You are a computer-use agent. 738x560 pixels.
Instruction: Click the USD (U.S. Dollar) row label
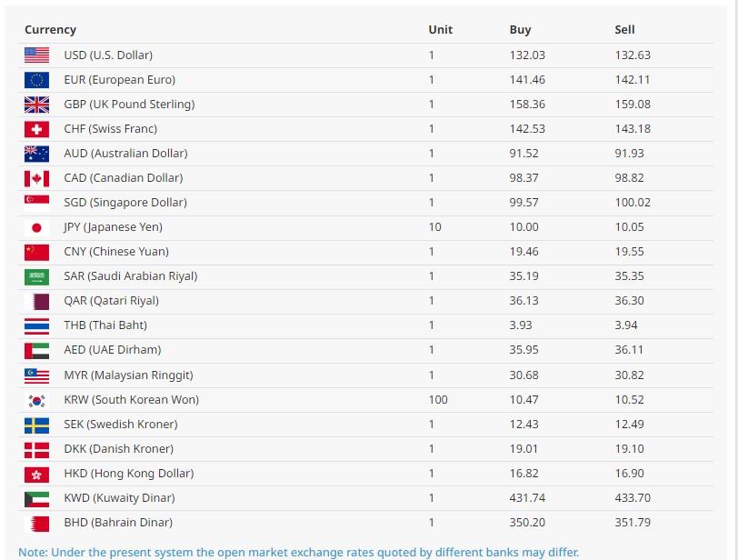click(x=108, y=55)
